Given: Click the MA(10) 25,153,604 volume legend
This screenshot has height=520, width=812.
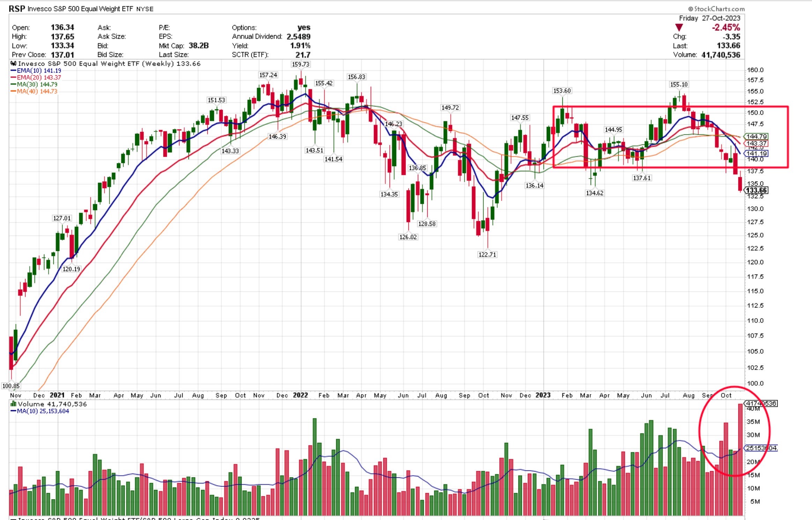Looking at the screenshot, I should (x=40, y=411).
